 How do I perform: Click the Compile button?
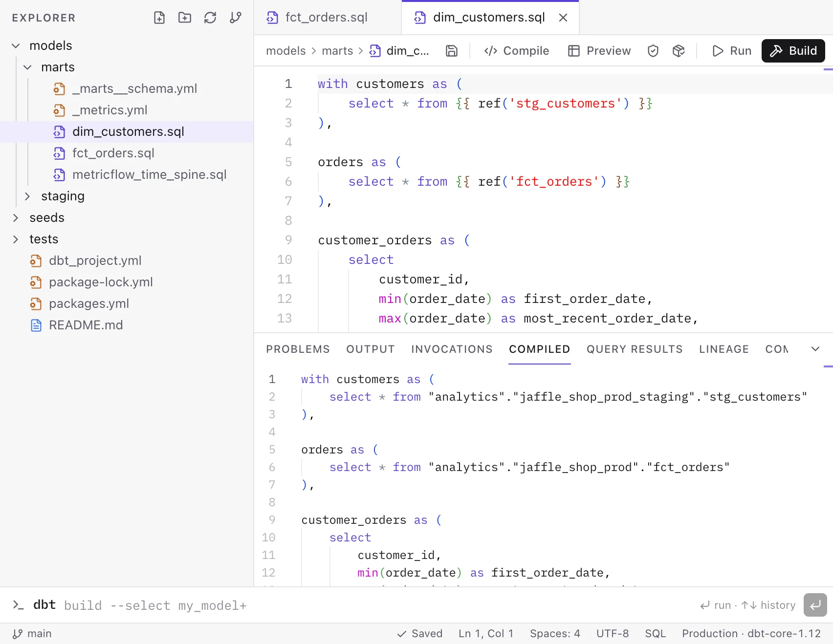tap(517, 51)
